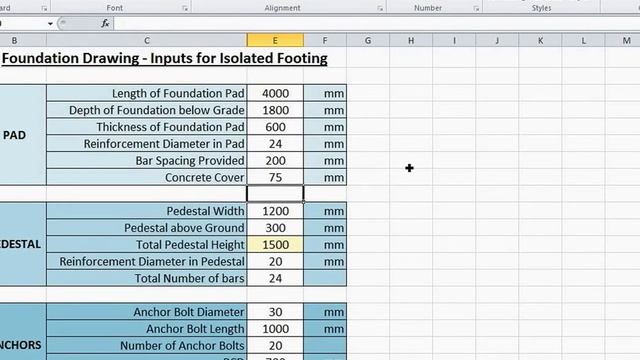
Task: Select column K header
Action: point(540,40)
